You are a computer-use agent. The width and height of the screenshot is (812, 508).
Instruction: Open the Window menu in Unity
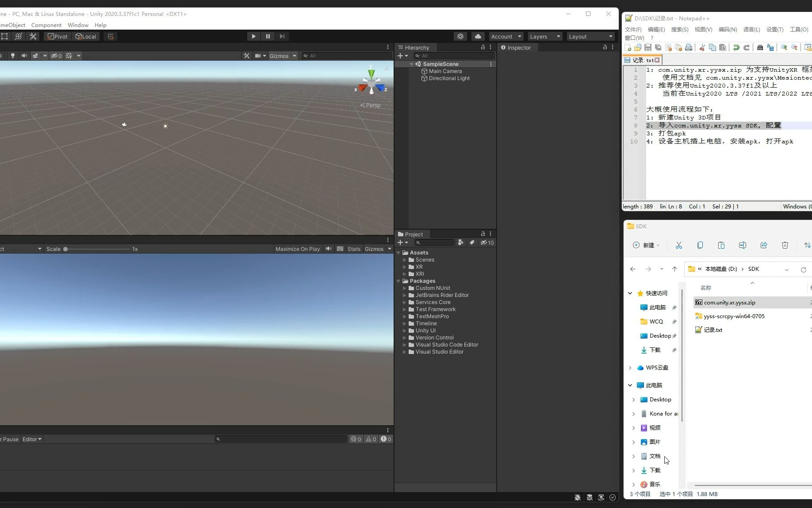(78, 25)
